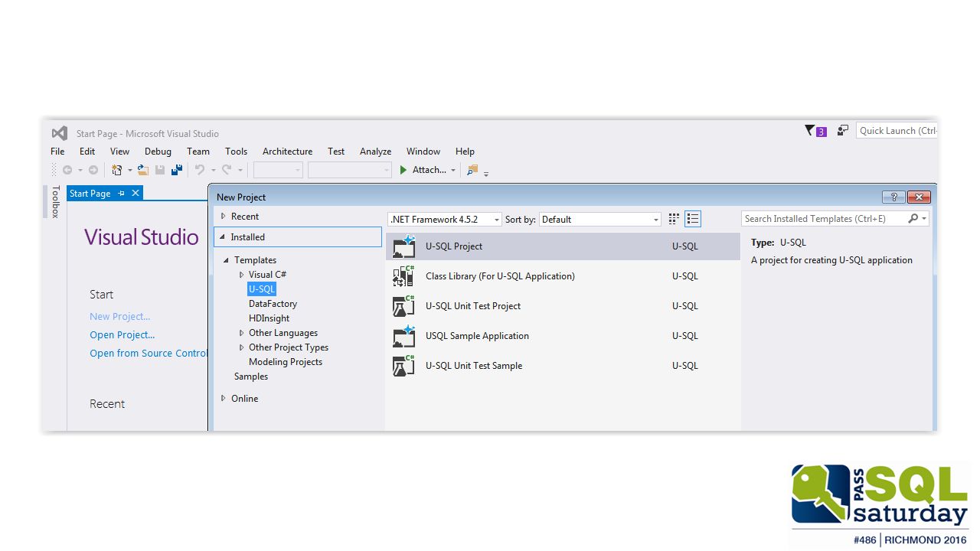Image resolution: width=980 pixels, height=551 pixels.
Task: Open the Help menu
Action: [465, 152]
